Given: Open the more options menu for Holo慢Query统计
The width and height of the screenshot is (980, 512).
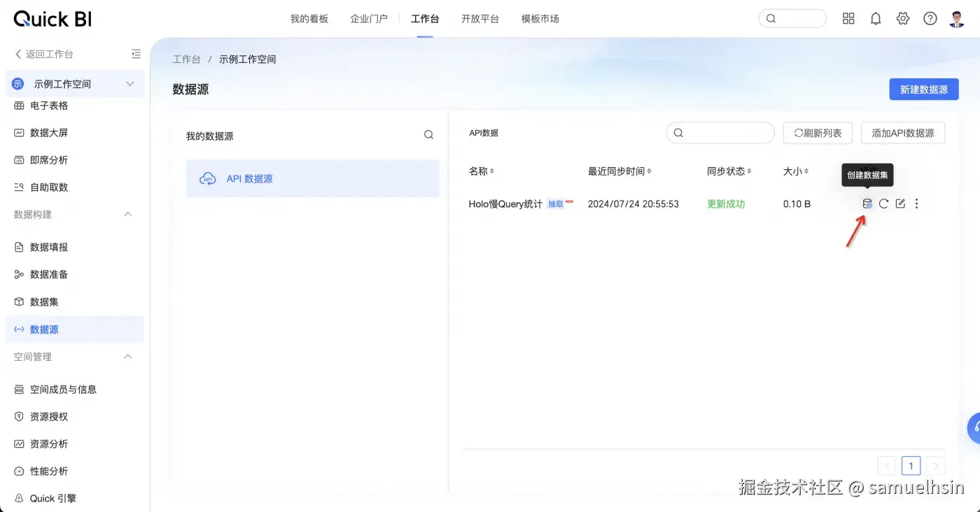Looking at the screenshot, I should [x=917, y=204].
